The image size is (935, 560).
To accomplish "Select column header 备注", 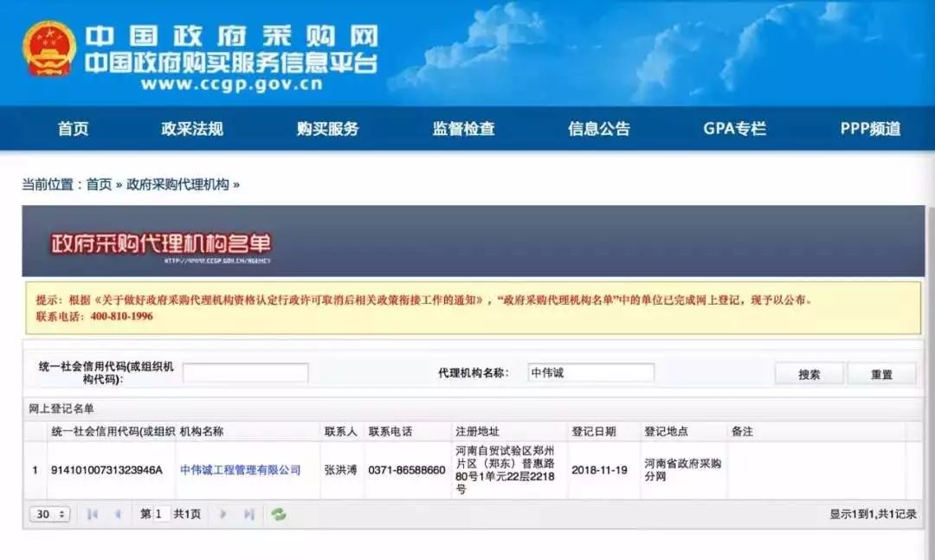I will pyautogui.click(x=743, y=431).
